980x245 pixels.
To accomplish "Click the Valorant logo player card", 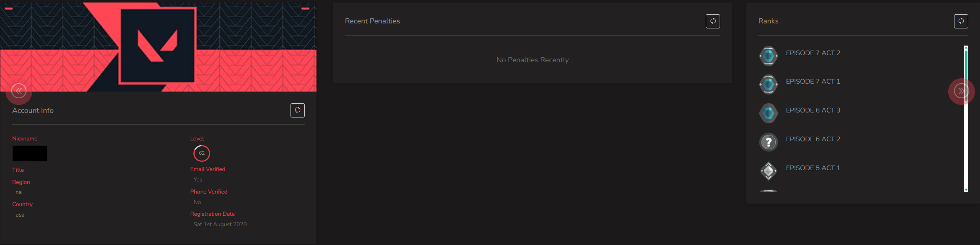I will 158,47.
